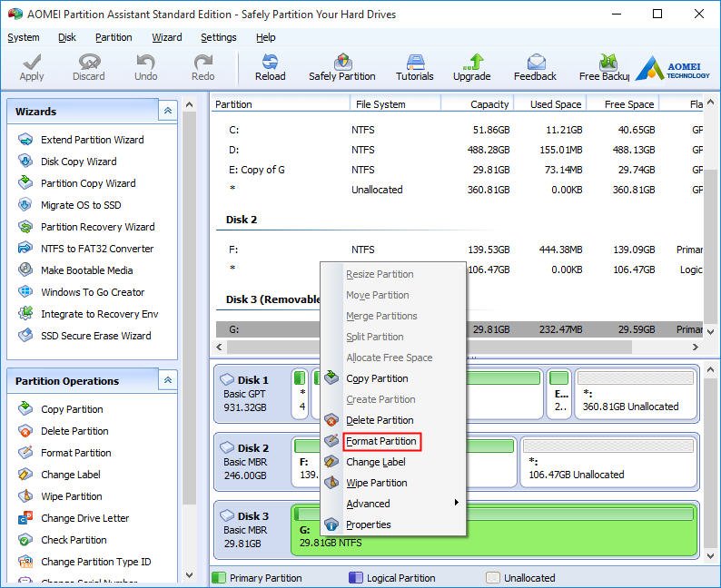The image size is (721, 588).
Task: Click the 106.47GB Unallocated block on Disk 2
Action: [x=608, y=462]
